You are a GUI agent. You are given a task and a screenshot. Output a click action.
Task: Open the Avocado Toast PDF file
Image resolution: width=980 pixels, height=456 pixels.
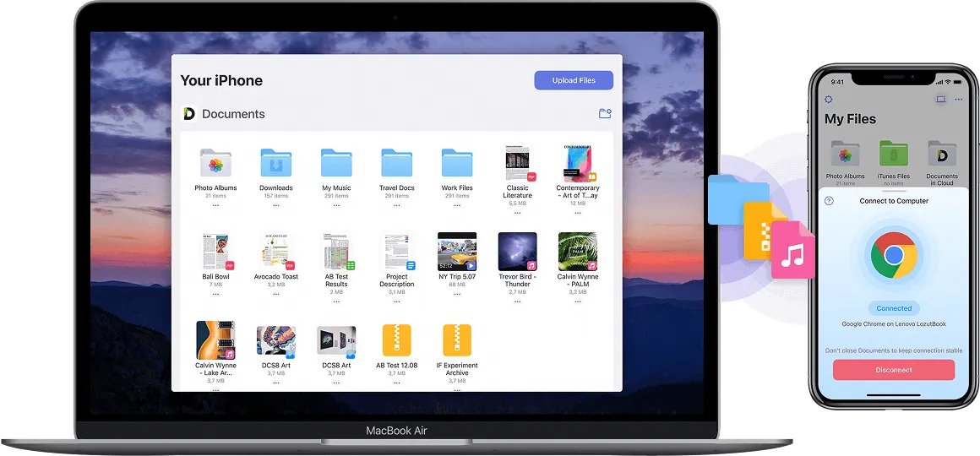click(276, 252)
